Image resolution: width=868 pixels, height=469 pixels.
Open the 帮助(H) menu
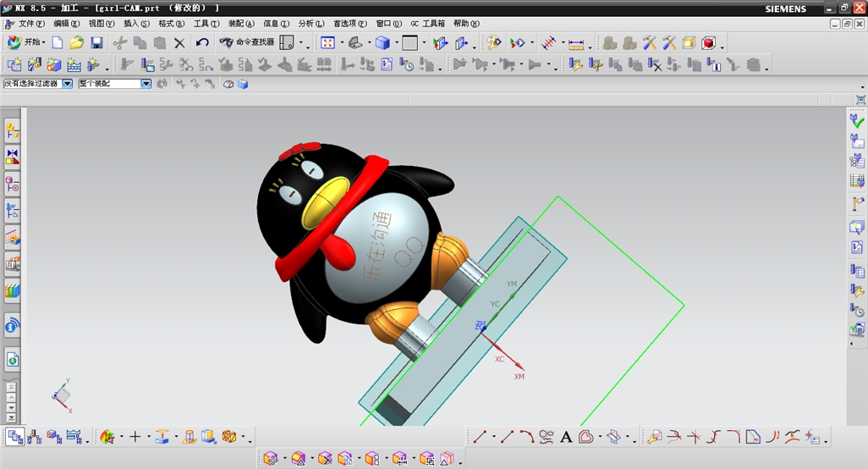(x=466, y=24)
